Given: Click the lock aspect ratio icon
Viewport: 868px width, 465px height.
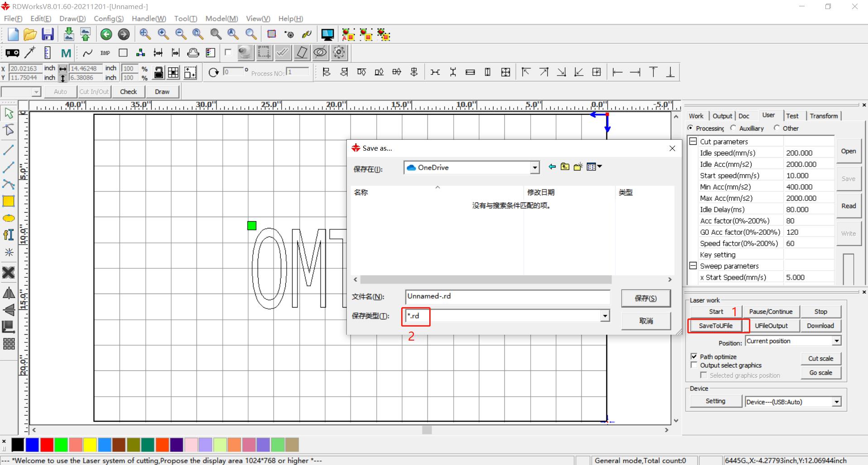Looking at the screenshot, I should point(158,73).
